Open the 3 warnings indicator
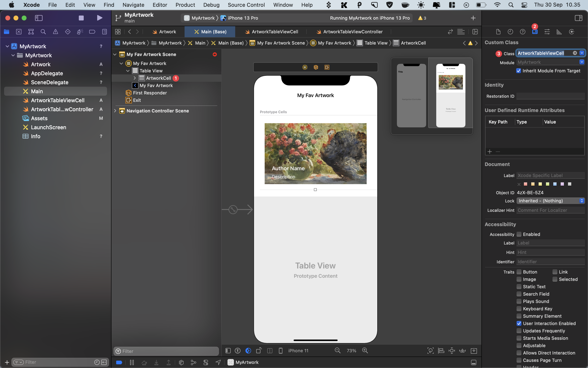 422,18
